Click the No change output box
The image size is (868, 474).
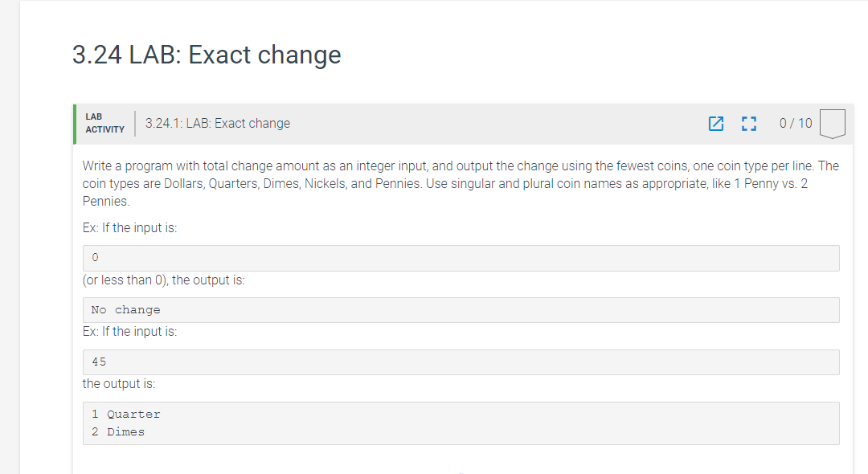pos(461,310)
